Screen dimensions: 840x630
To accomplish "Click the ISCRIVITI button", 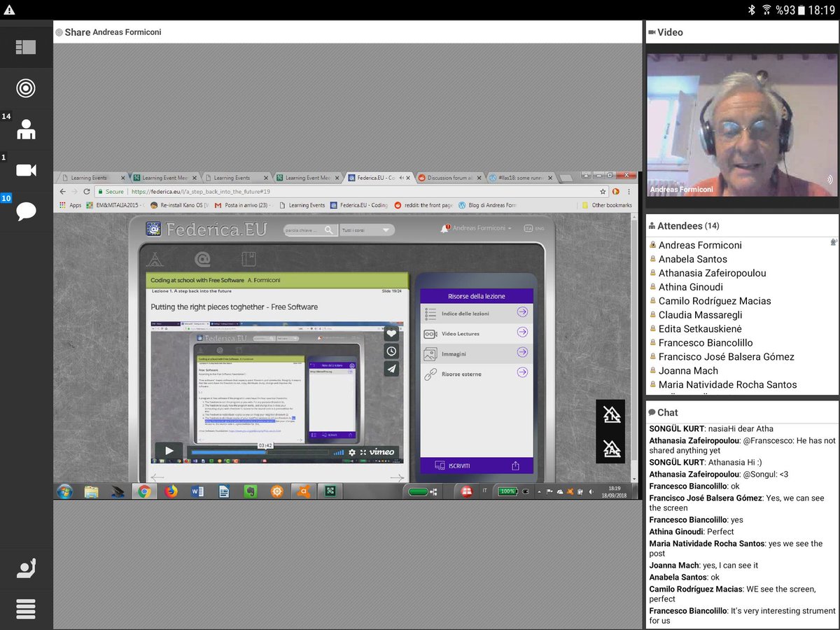I will (x=453, y=465).
